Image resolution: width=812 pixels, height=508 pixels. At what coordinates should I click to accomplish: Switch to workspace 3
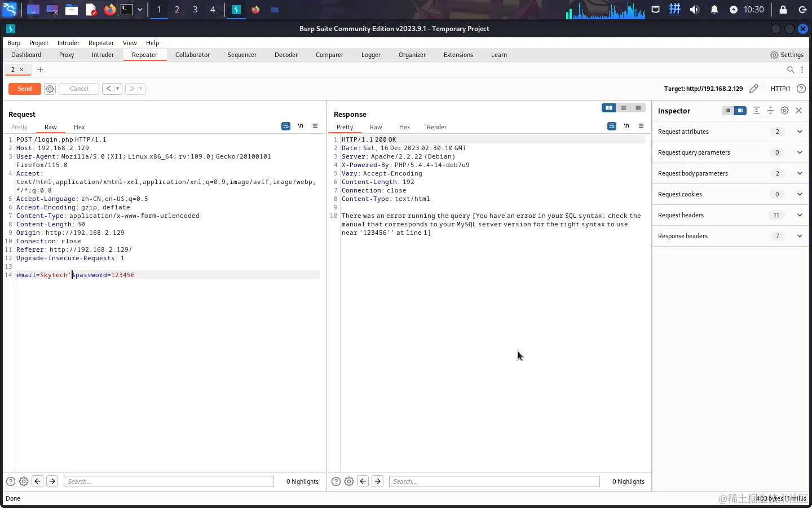195,10
